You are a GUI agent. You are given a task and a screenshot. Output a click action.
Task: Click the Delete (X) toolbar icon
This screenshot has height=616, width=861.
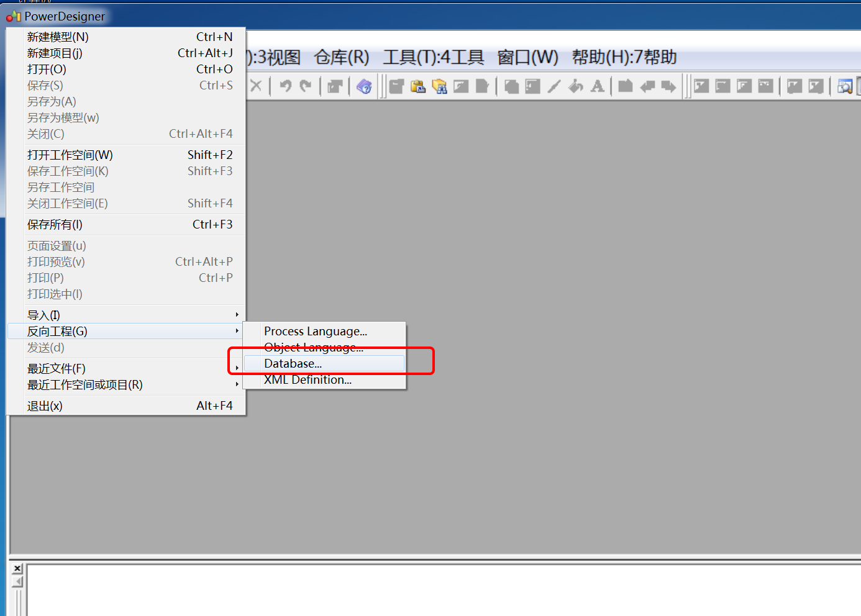pyautogui.click(x=256, y=86)
